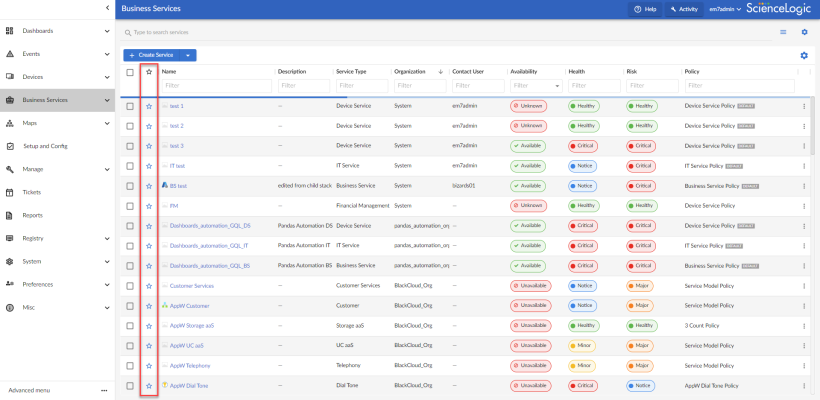Open the Create Service dropdown arrow
The image size is (820, 400).
click(x=188, y=55)
